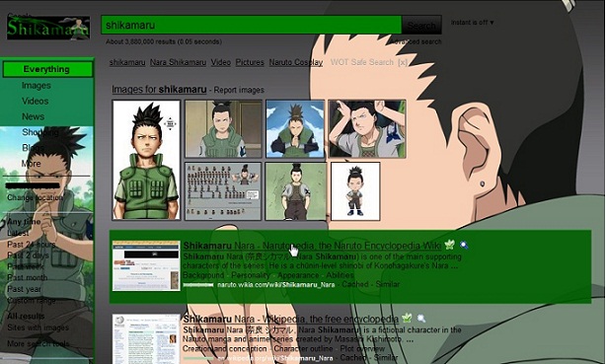Screen dimensions: 606x364
Task: Open the Wikipedia page preview thumbnail
Action: coord(146,339)
